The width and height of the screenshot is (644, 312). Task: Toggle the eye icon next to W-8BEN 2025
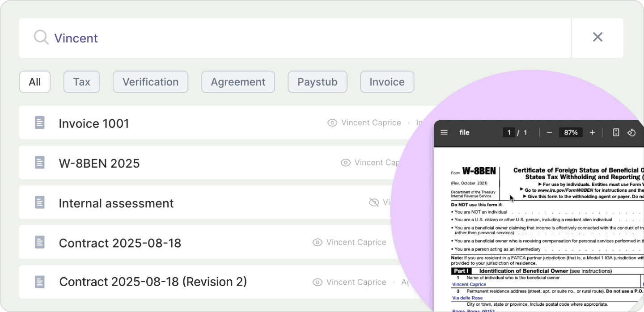coord(345,162)
